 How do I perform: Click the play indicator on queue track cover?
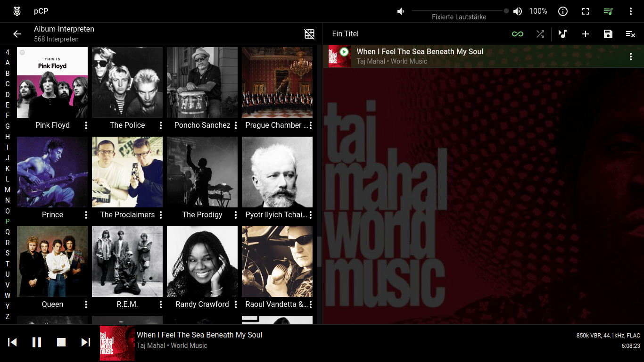click(x=344, y=52)
